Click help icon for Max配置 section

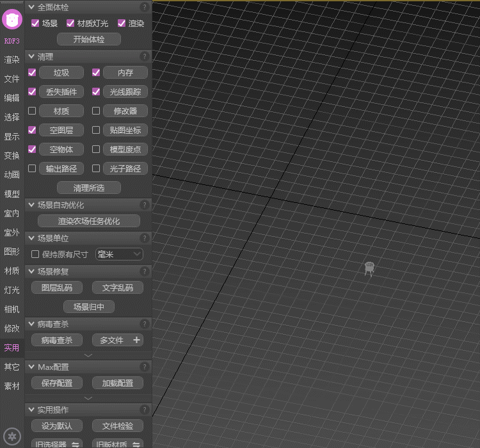pos(144,367)
